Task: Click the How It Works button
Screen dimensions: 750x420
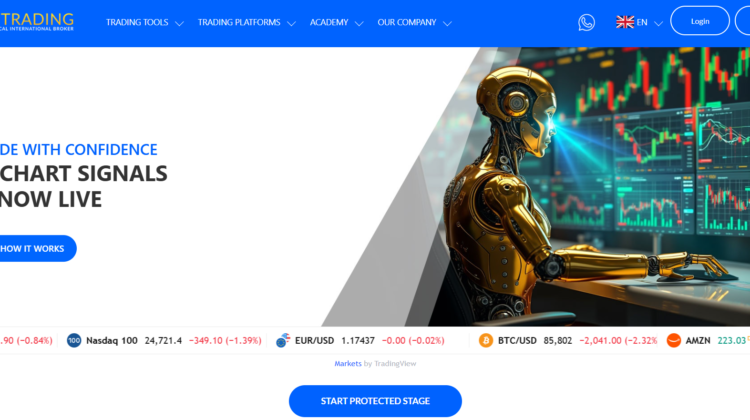Action: (x=33, y=248)
